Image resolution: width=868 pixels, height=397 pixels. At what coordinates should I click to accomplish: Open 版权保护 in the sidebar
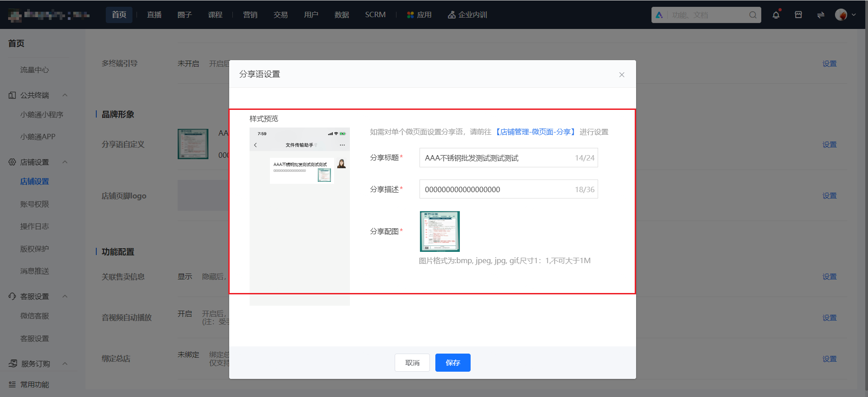[x=34, y=249]
